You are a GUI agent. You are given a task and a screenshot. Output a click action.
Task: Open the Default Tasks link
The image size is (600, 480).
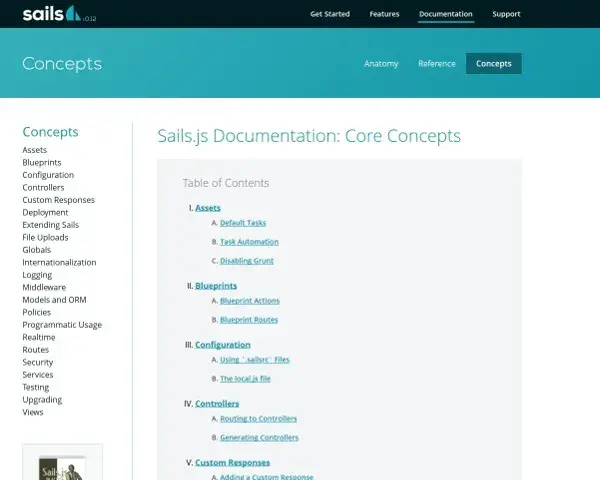coord(243,223)
